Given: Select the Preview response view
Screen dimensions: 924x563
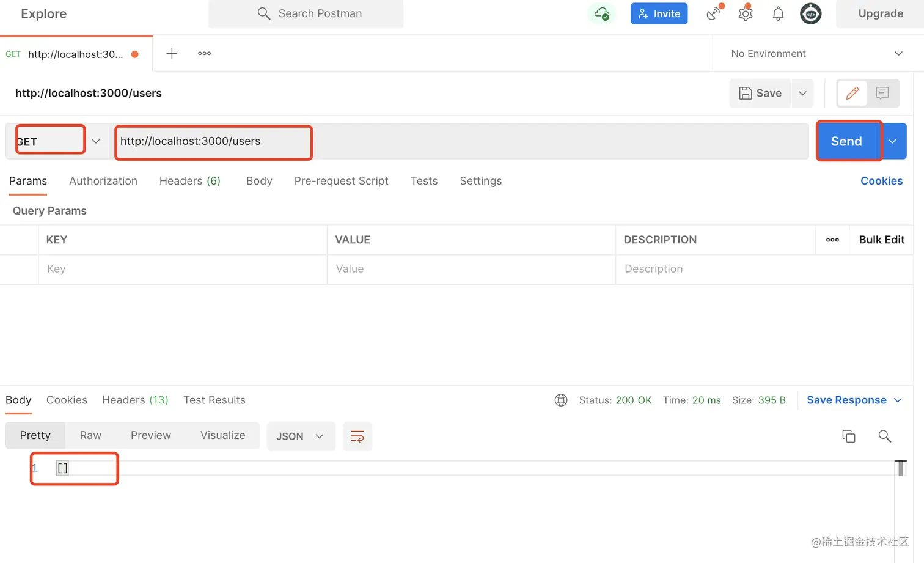Looking at the screenshot, I should click(x=151, y=435).
